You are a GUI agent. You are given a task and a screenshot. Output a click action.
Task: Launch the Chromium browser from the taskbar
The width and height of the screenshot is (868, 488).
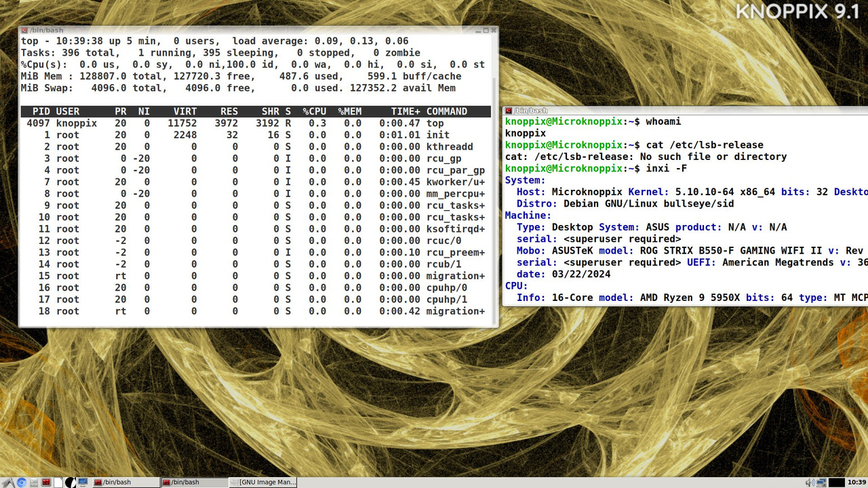tap(22, 483)
